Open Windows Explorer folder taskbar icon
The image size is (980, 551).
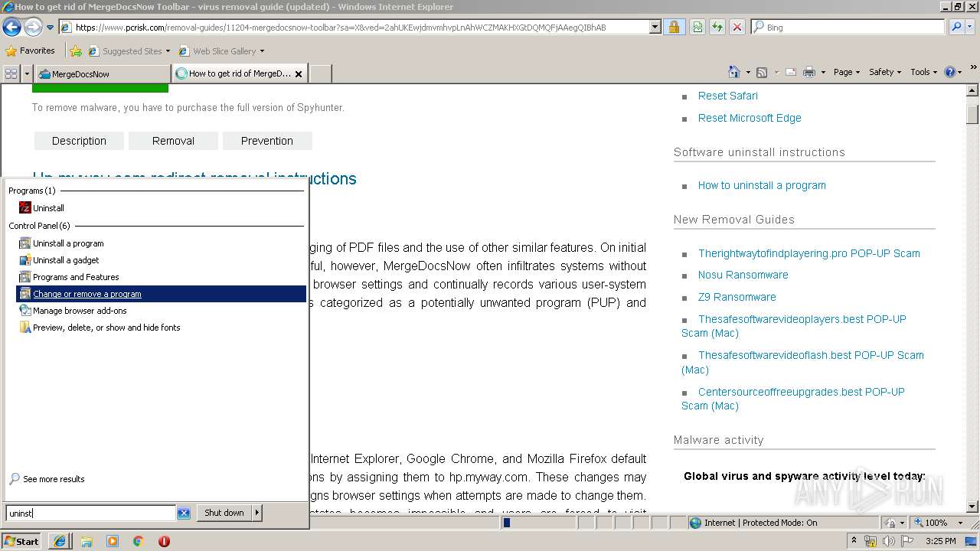[87, 541]
